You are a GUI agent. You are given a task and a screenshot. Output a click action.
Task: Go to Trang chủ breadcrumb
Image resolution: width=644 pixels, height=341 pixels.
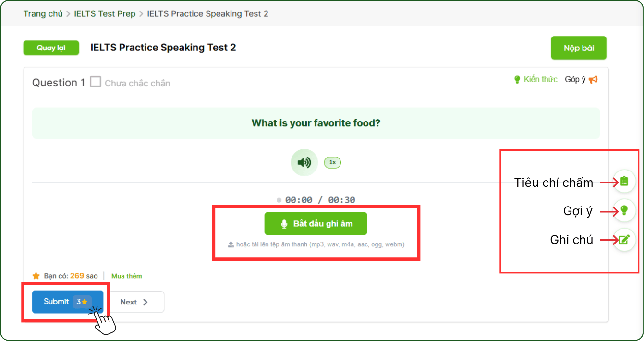[43, 14]
